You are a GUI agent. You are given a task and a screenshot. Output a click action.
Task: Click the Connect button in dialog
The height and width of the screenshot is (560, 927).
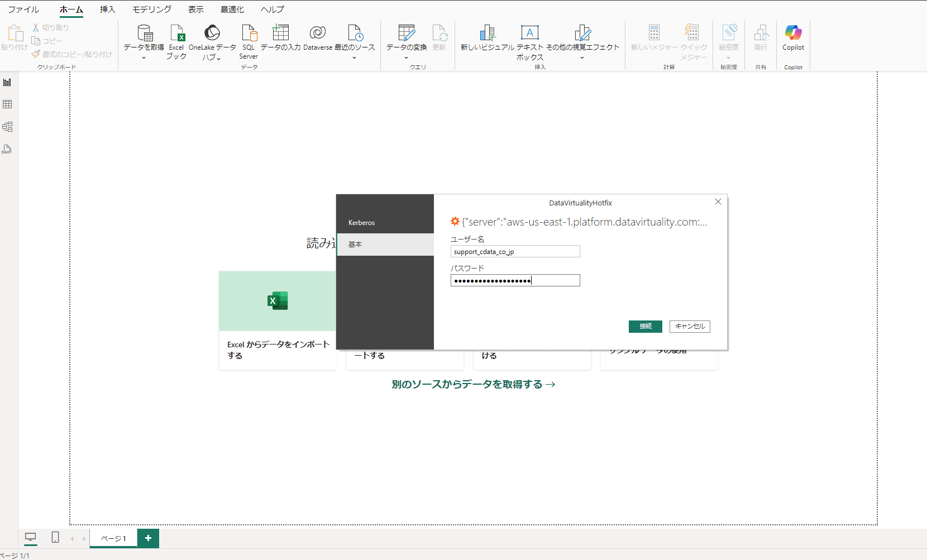(x=645, y=326)
